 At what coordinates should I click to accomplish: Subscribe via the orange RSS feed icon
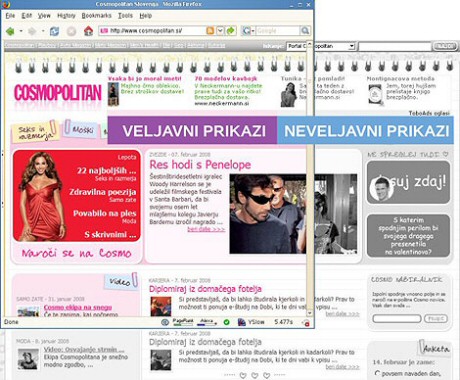pyautogui.click(x=210, y=31)
